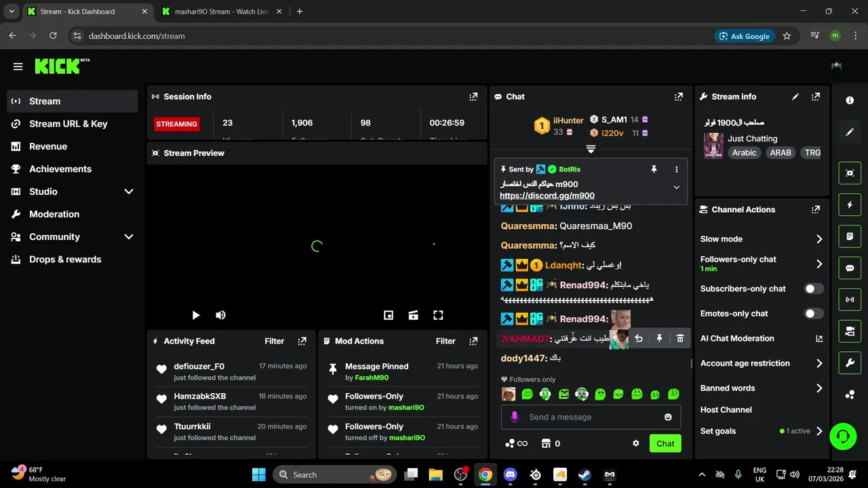Open Followers-only chat options
This screenshot has height=488, width=868.
pyautogui.click(x=762, y=264)
